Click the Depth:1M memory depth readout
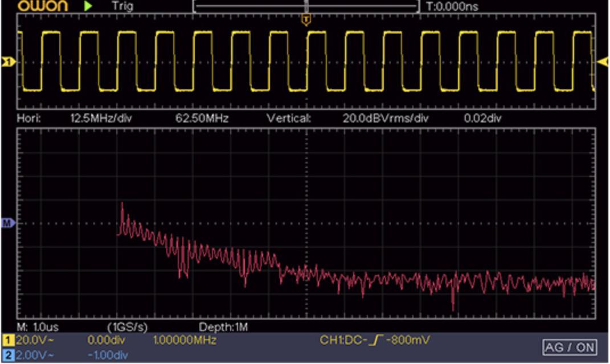Screen dimensions: 610x364 [x=223, y=328]
